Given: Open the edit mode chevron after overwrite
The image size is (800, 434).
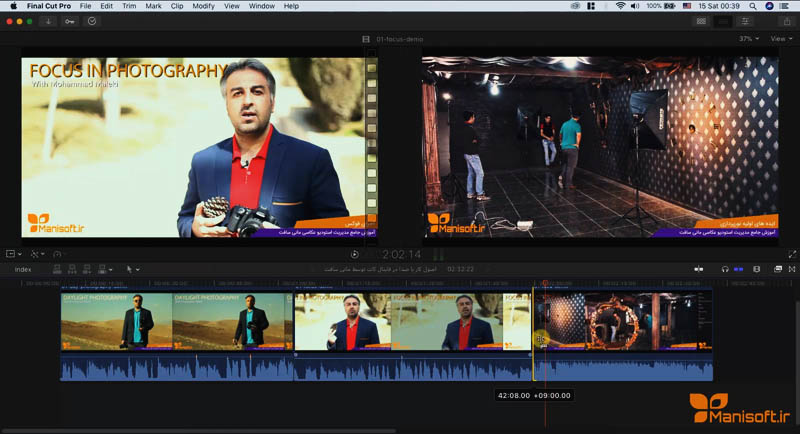Looking at the screenshot, I should pyautogui.click(x=111, y=270).
